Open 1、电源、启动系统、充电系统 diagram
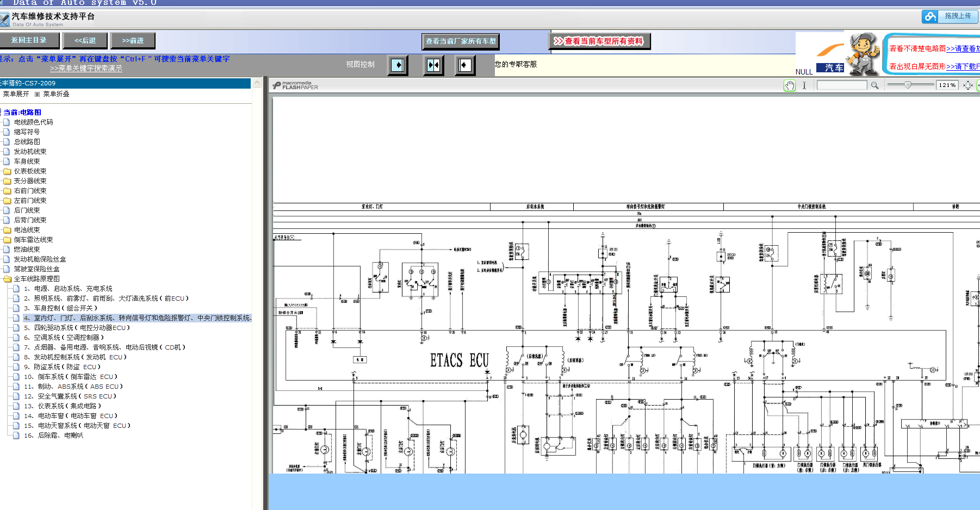 pos(68,289)
